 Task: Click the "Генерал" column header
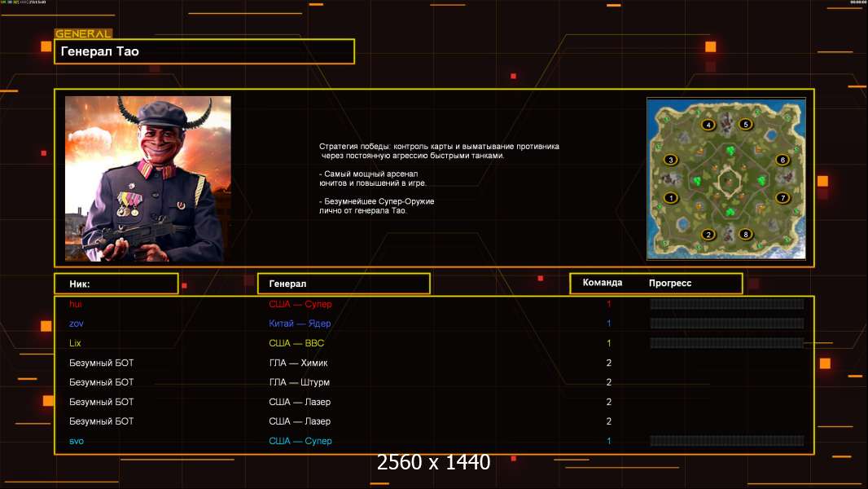click(x=344, y=284)
